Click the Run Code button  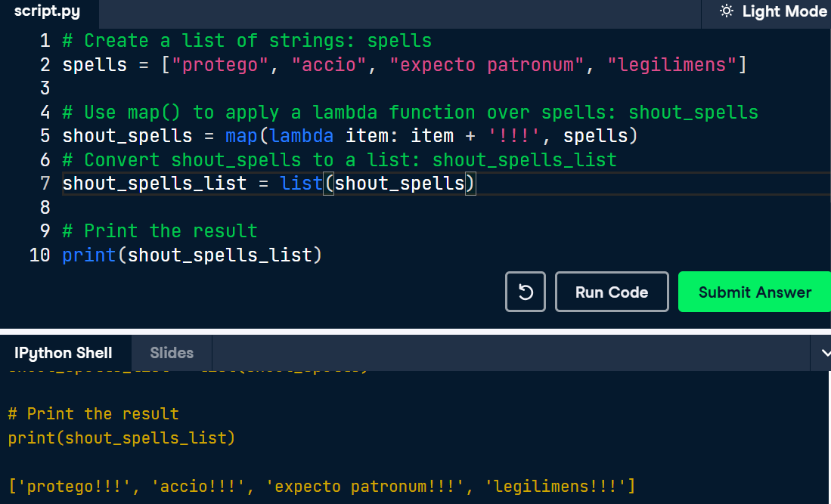(x=612, y=292)
